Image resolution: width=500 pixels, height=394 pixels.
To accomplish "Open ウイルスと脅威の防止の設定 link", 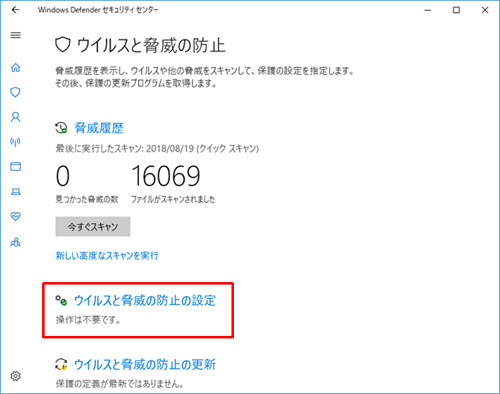I will pos(145,300).
